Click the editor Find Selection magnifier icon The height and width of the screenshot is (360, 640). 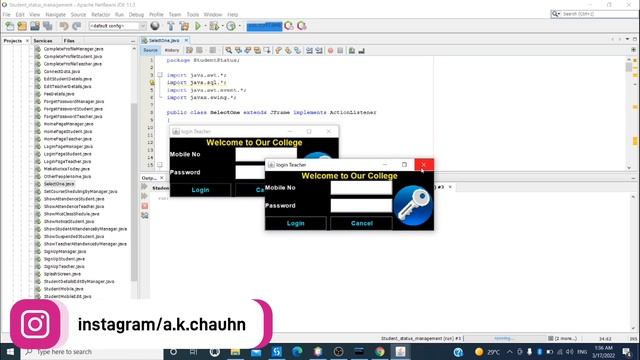pos(229,50)
